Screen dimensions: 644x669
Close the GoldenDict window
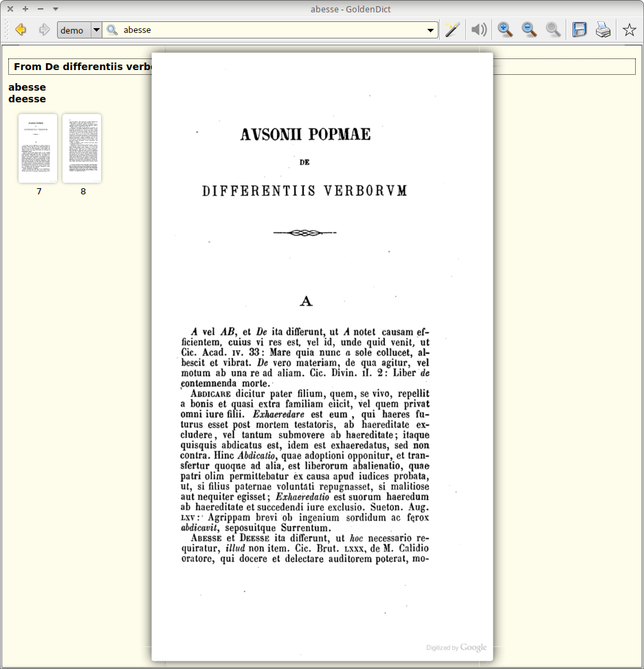tap(10, 9)
